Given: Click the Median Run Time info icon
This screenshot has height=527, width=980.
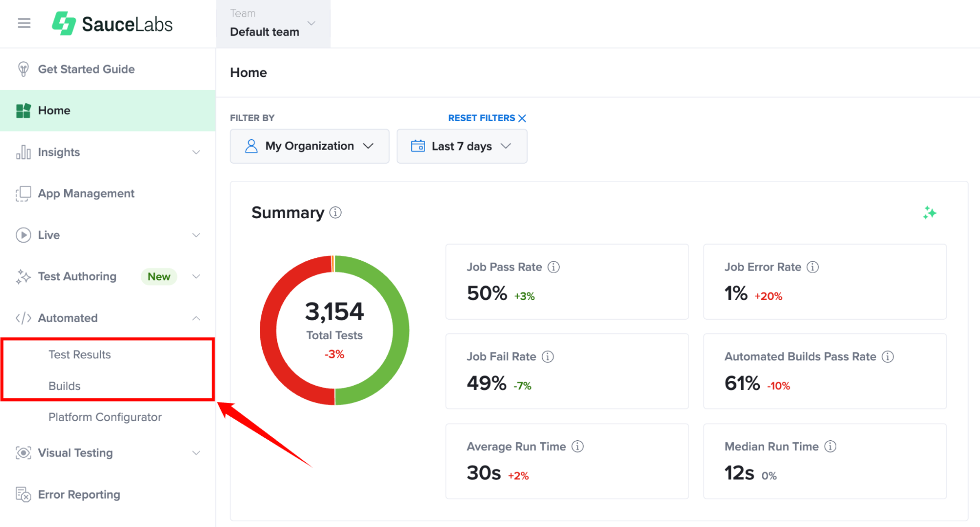Looking at the screenshot, I should [830, 447].
